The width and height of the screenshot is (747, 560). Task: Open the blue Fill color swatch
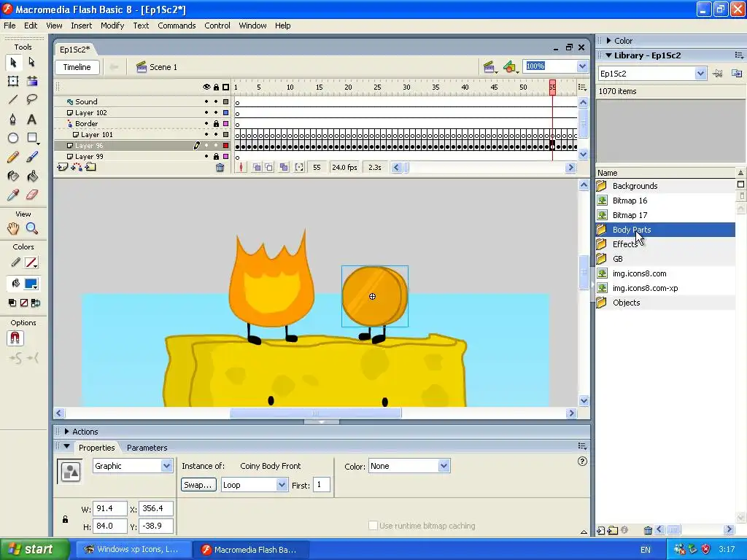31,284
